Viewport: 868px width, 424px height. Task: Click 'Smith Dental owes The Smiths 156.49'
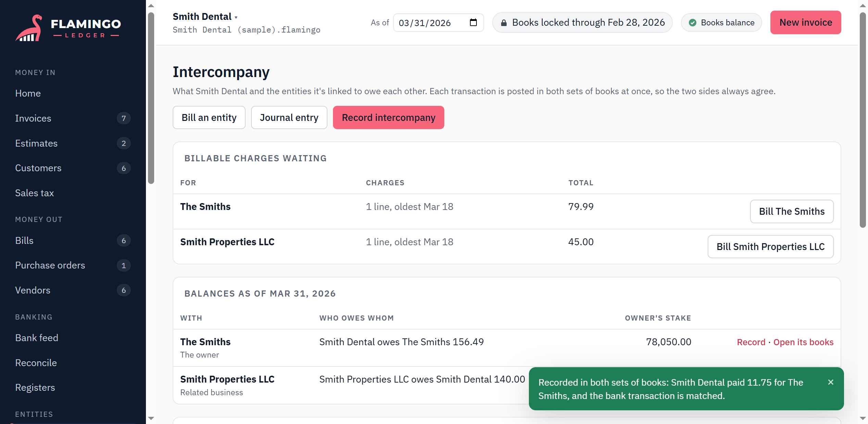pos(401,342)
